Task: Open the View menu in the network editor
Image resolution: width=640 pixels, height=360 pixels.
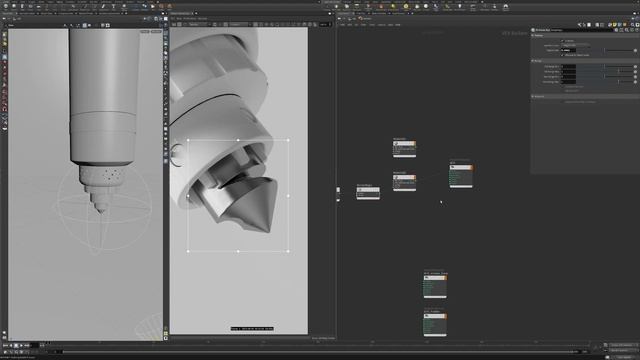Action: (x=363, y=24)
